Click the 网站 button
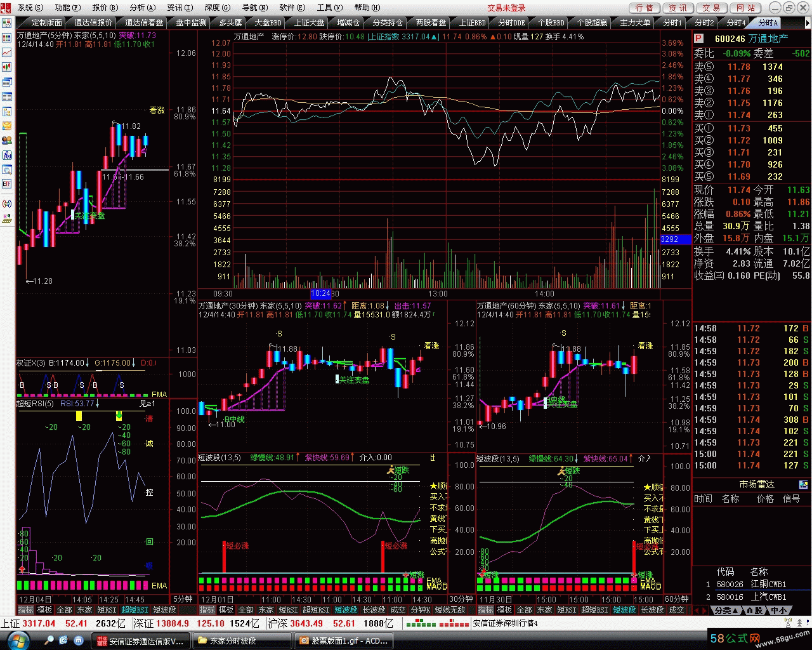 (746, 8)
